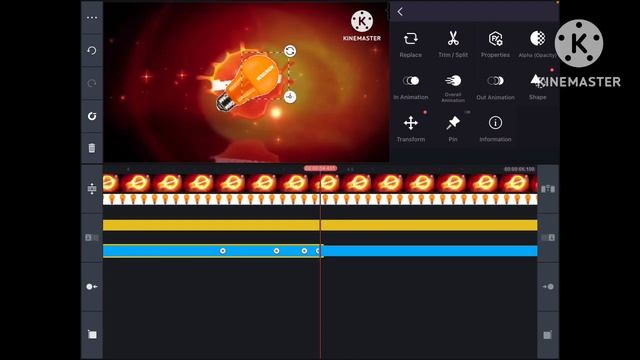The height and width of the screenshot is (360, 640).
Task: Delete the selected layer with the trash icon
Action: click(92, 148)
